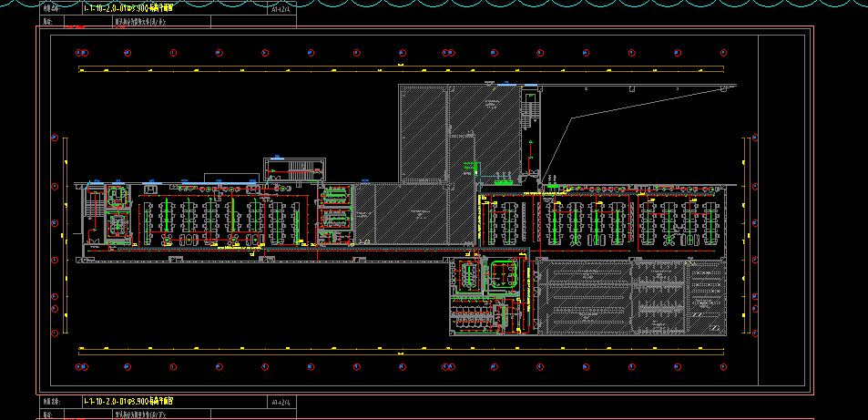The height and width of the screenshot is (420, 868).
Task: Select the upper green table right of left-wing desks
Action: click(335, 194)
